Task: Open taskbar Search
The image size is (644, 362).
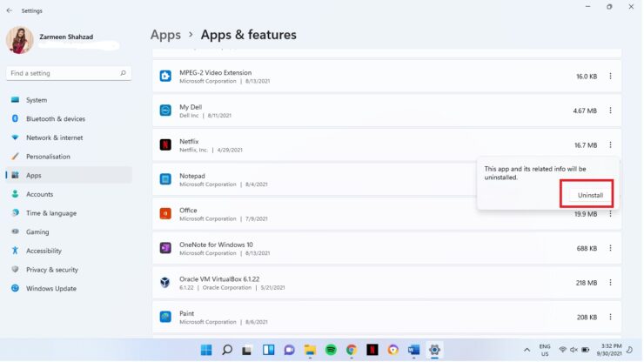Action: 227,350
